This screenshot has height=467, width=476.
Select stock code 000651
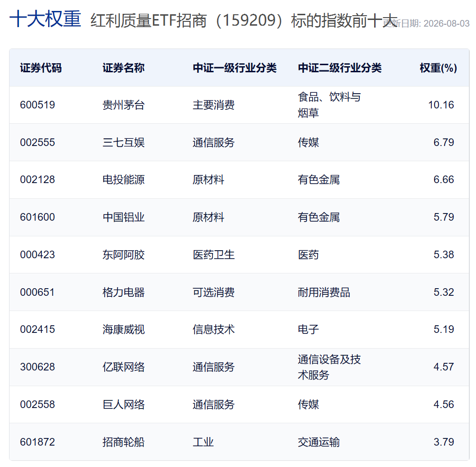click(x=37, y=292)
